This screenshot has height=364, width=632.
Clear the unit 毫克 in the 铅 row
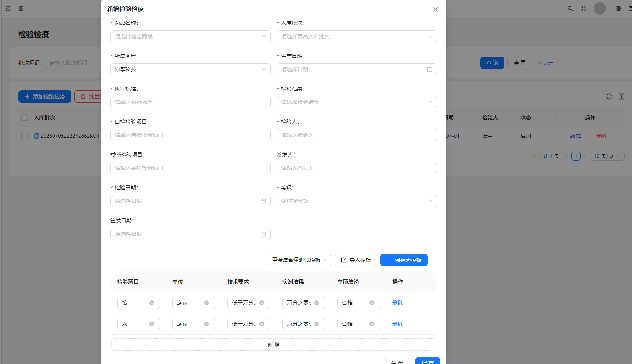tap(207, 303)
